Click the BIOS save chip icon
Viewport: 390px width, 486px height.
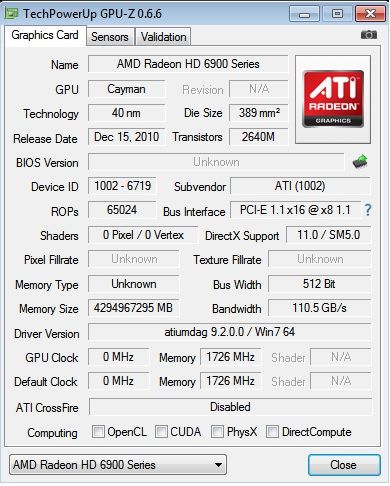click(x=360, y=162)
